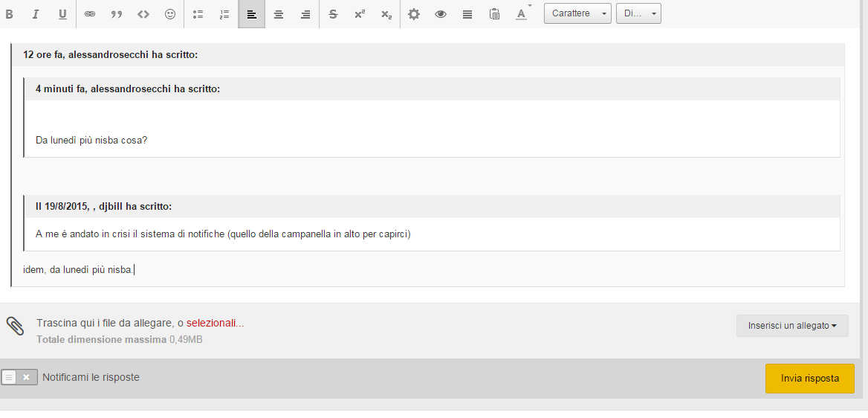Toggle the Notificami le risposte switch
The image size is (868, 418).
click(x=19, y=377)
